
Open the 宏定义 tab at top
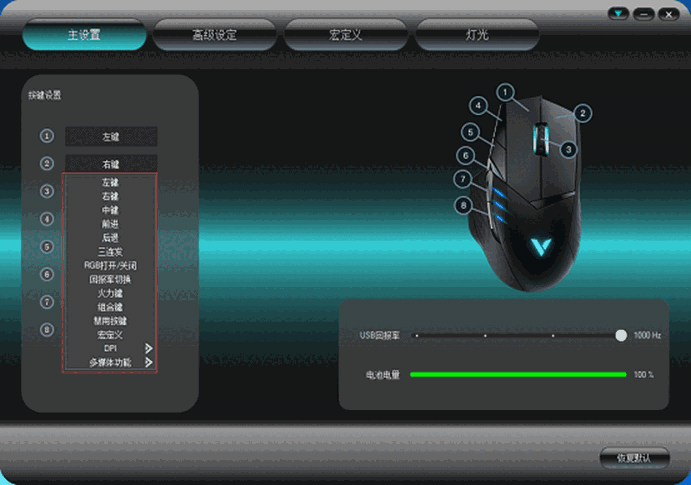346,35
